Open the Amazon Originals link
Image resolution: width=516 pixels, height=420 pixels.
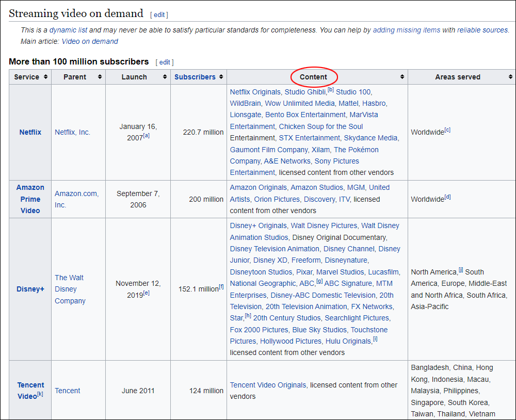(x=259, y=187)
